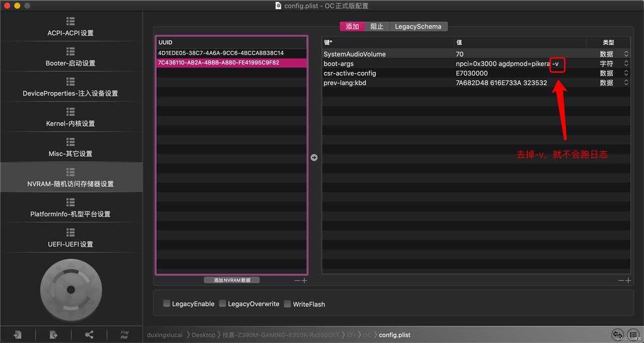Click the 值 column header

pyautogui.click(x=520, y=42)
